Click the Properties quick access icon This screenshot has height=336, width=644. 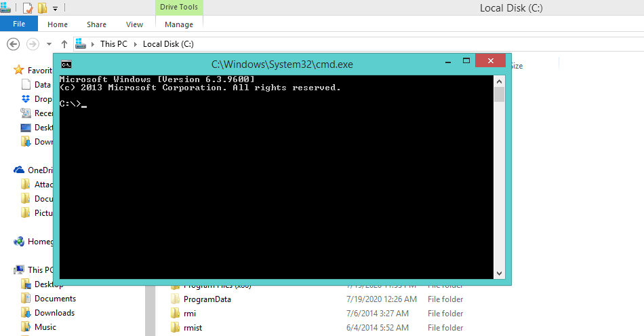click(27, 8)
